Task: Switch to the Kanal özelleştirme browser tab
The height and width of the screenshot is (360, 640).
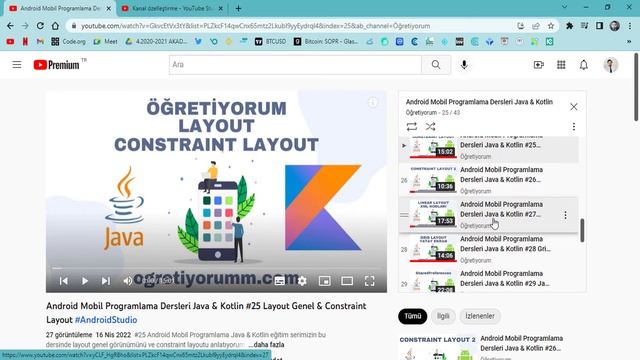Action: tap(172, 8)
